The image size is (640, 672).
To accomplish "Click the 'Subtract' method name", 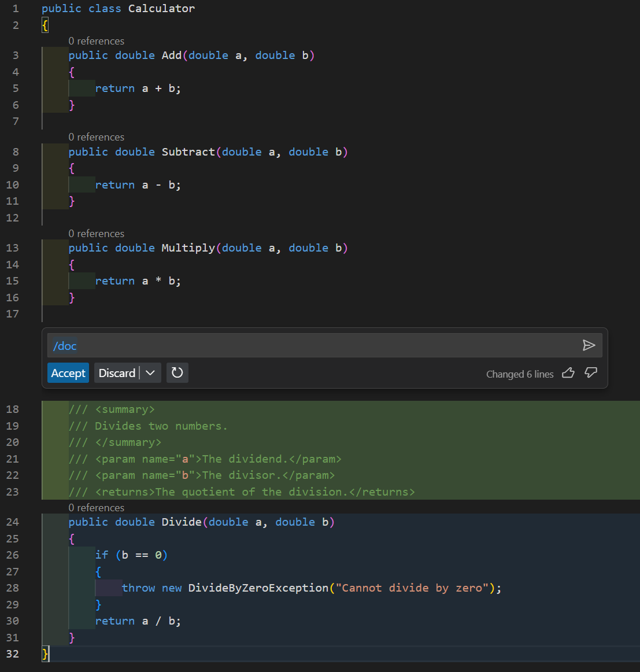I will (188, 152).
